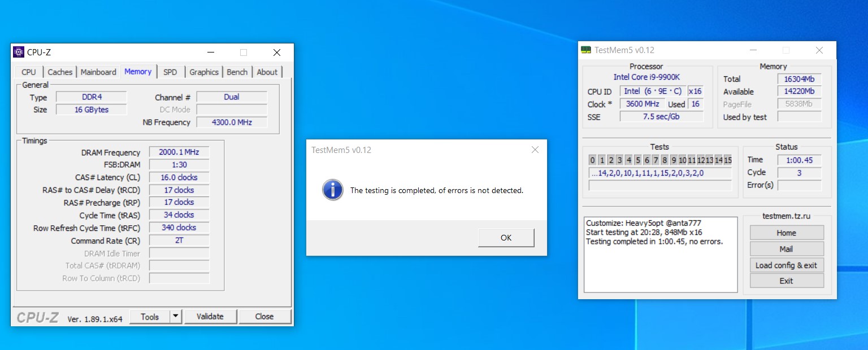Click test number 0 box in Tests
The height and width of the screenshot is (350, 868).
coord(592,160)
